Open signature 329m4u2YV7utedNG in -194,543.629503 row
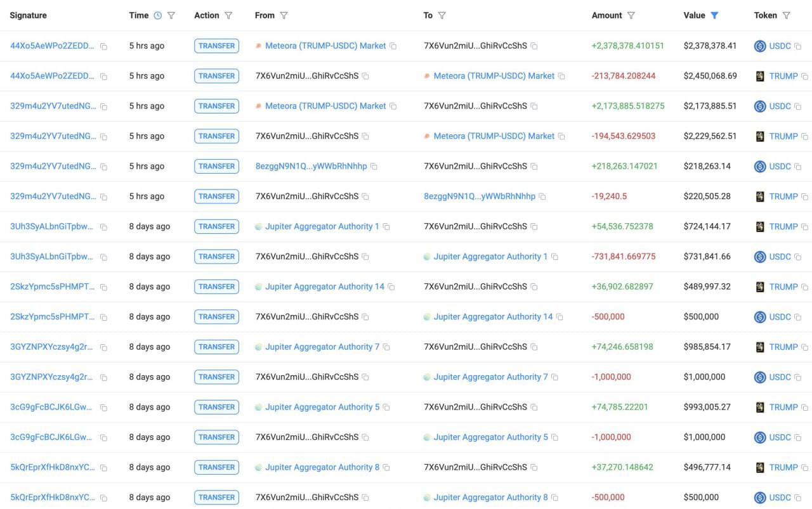 tap(53, 136)
